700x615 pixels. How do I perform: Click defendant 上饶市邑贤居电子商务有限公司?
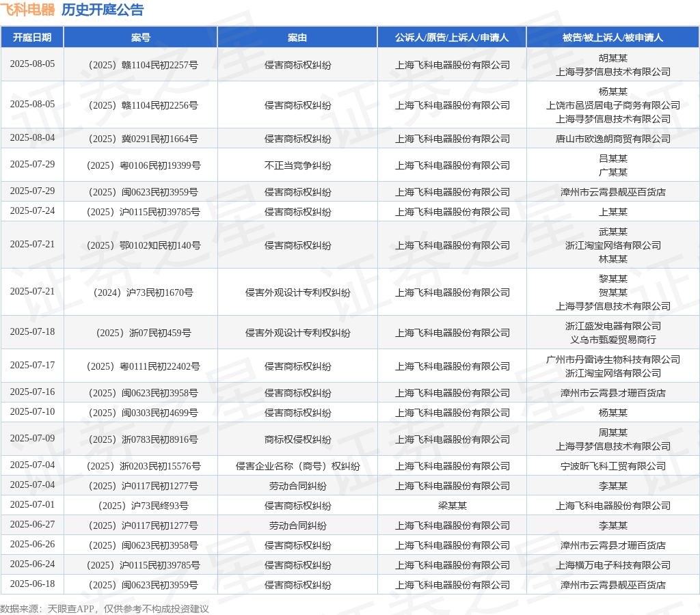pos(613,105)
